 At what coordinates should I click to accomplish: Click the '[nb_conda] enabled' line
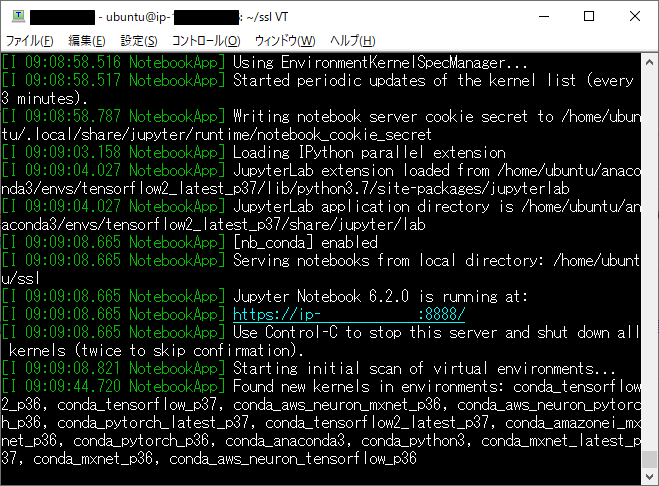pos(305,242)
